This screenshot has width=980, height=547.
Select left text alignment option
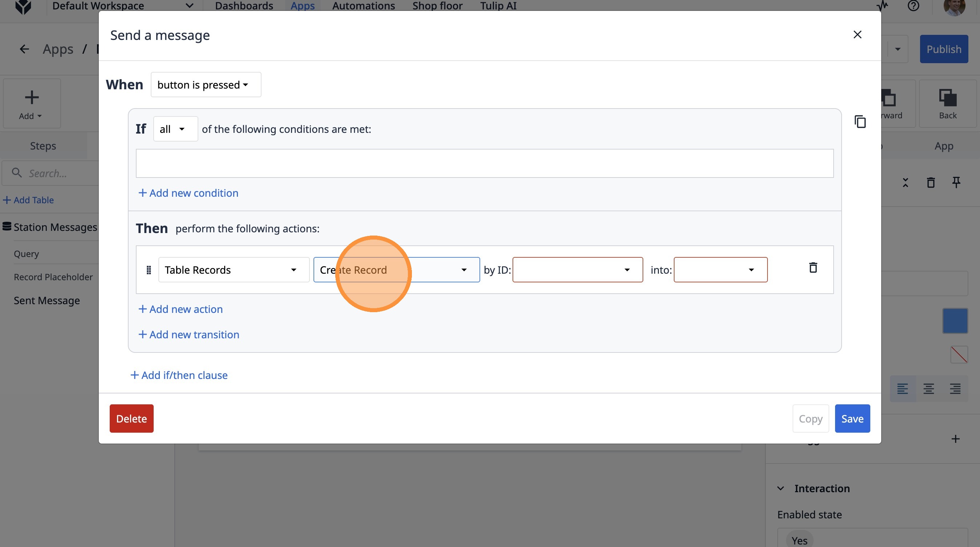tap(902, 388)
